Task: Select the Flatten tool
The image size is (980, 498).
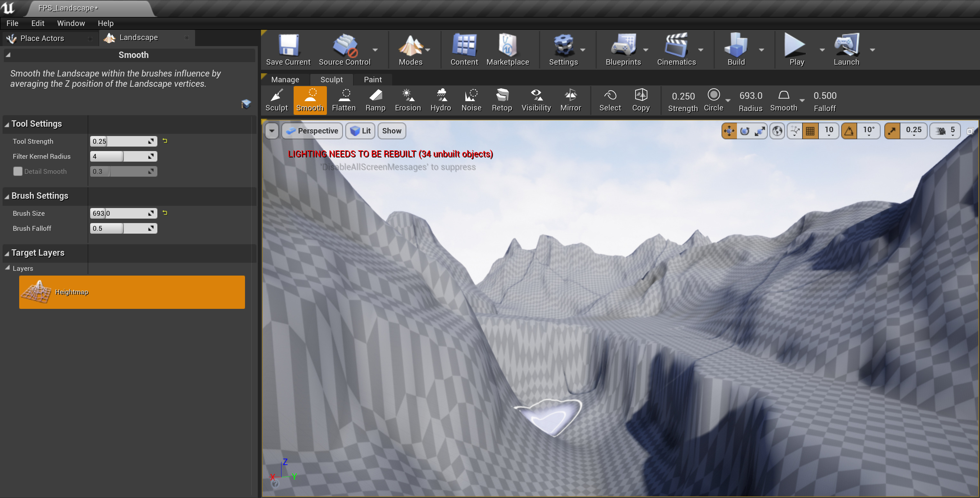Action: click(344, 100)
